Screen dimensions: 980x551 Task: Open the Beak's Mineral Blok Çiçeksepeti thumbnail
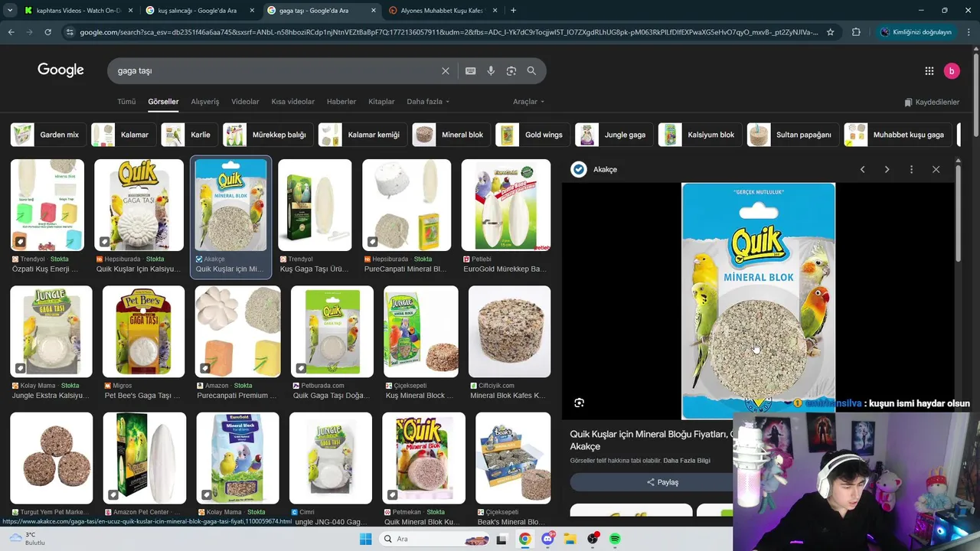[513, 458]
